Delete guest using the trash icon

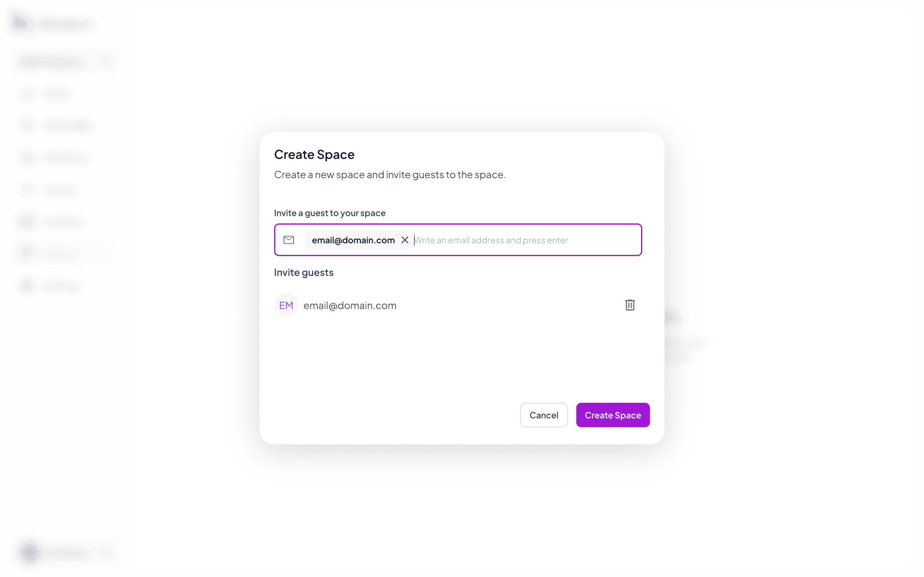(x=629, y=305)
